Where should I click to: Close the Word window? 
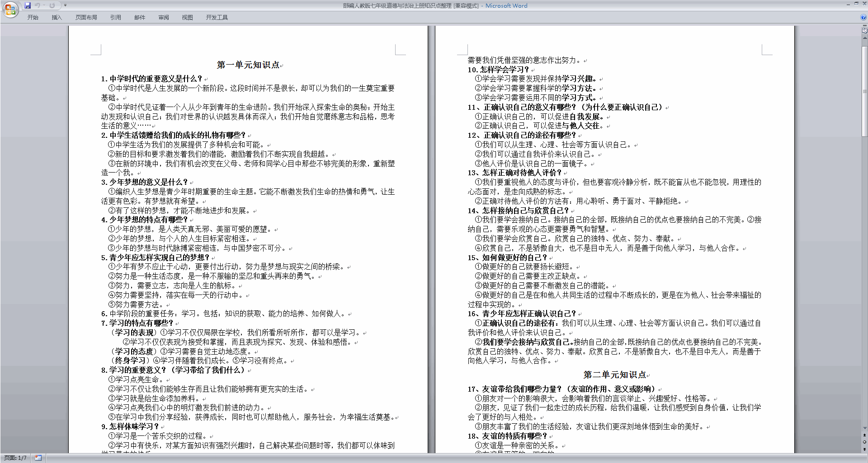(x=863, y=4)
